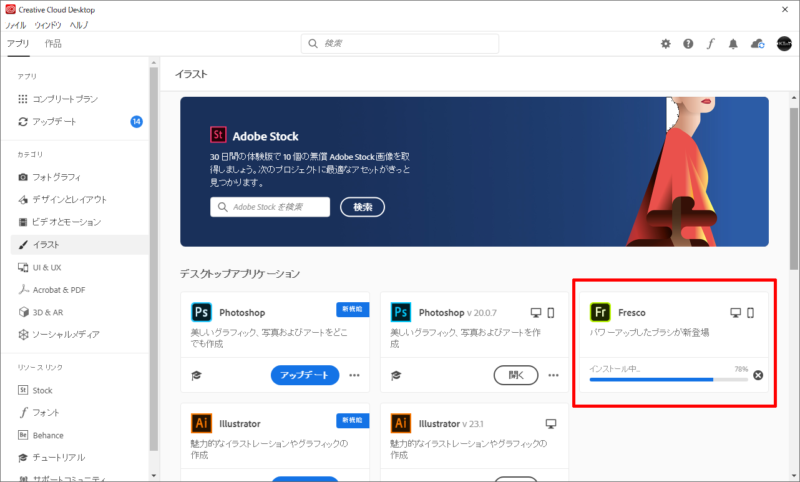Click desktop platform icon on Photoshop v 20.0.7
This screenshot has width=800, height=482.
[536, 313]
